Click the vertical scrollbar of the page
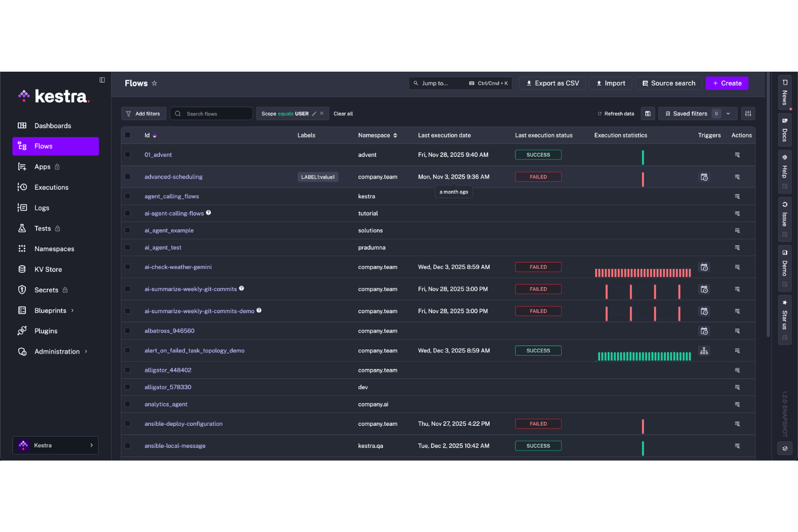 point(768,205)
